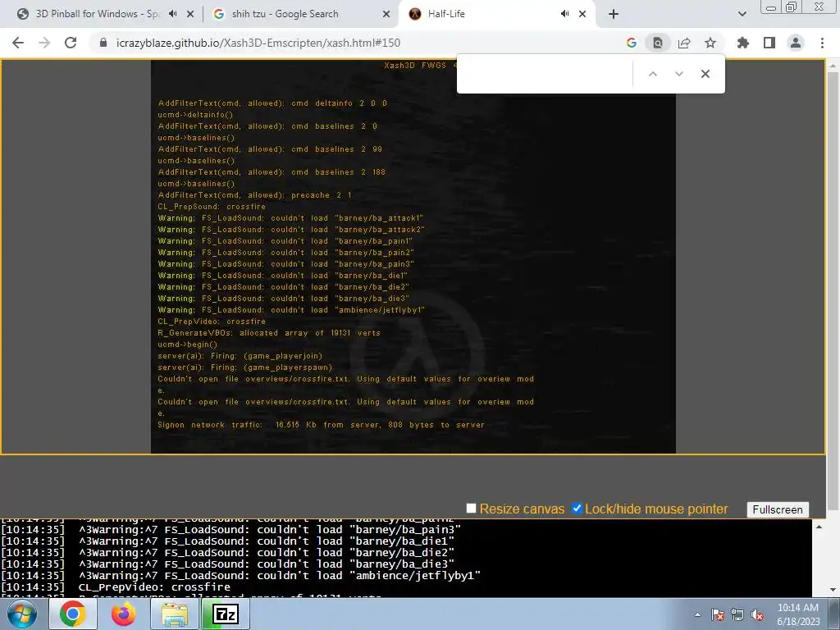Close the 3D Pinball tab
The height and width of the screenshot is (630, 840).
pyautogui.click(x=190, y=14)
